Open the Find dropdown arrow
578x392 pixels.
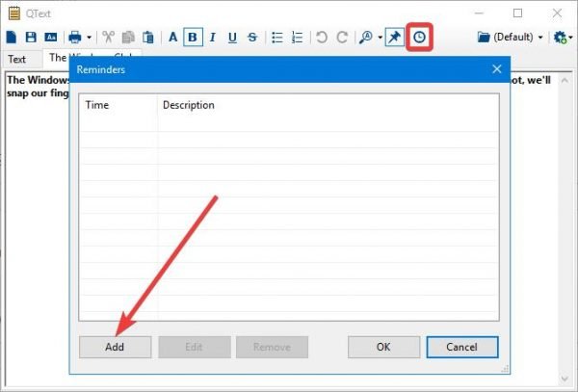coord(380,38)
